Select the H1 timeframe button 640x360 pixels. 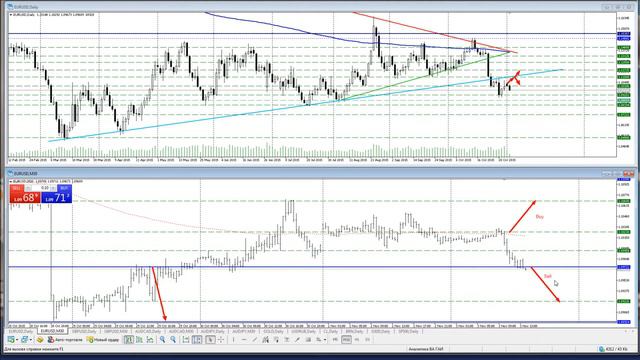point(357,340)
